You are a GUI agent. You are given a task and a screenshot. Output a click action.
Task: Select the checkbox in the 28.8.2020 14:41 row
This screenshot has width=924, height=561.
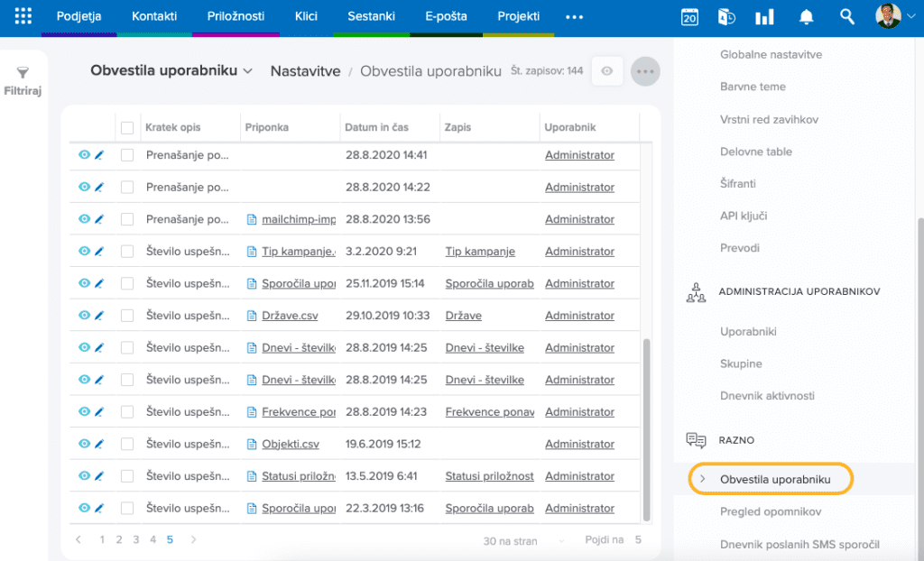127,155
